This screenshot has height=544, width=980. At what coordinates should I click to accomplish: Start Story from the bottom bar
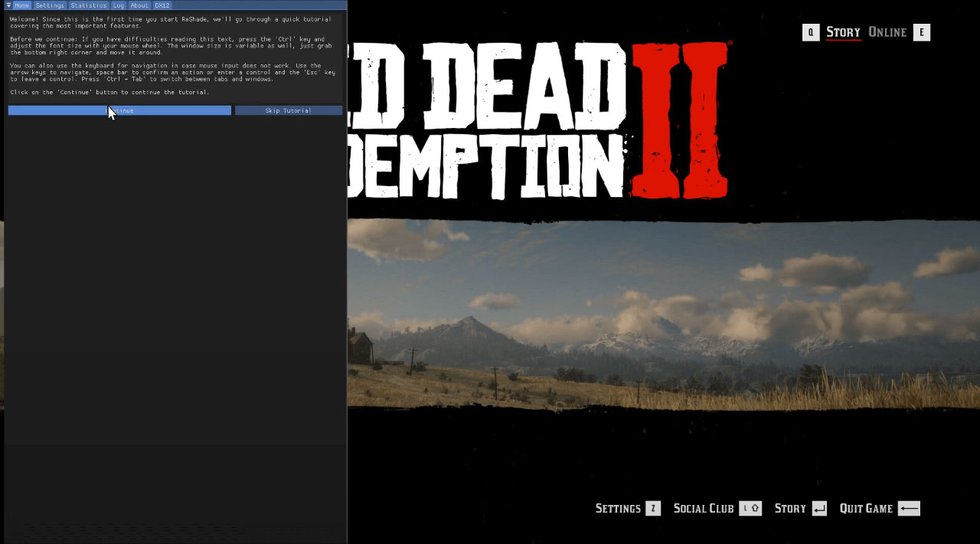coord(790,509)
